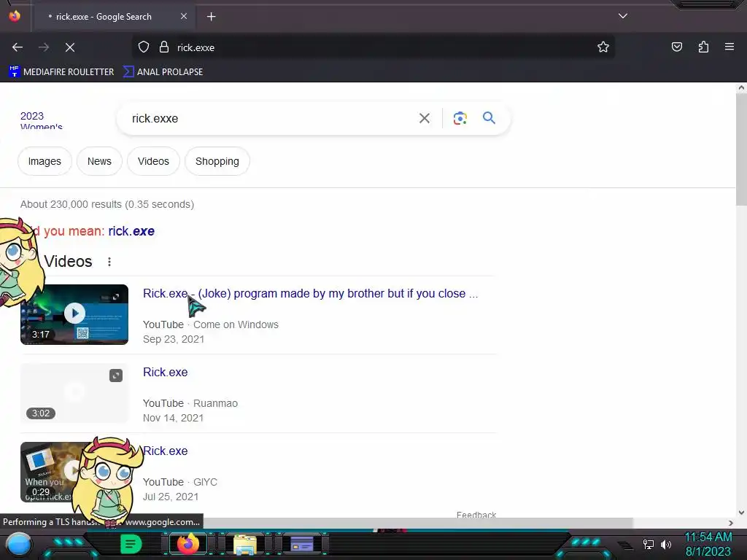Viewport: 747px width, 560px height.
Task: Open the network icon in the system tray
Action: click(649, 544)
